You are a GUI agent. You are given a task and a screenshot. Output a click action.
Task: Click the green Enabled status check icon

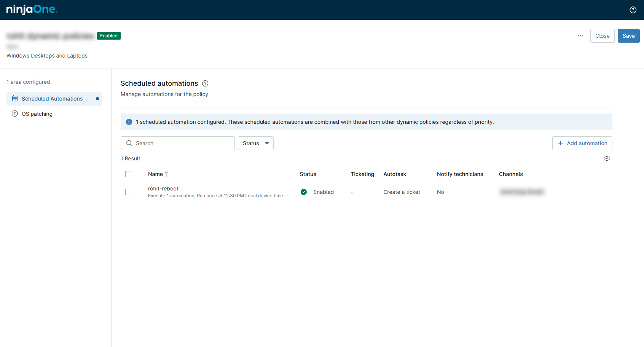coord(304,192)
